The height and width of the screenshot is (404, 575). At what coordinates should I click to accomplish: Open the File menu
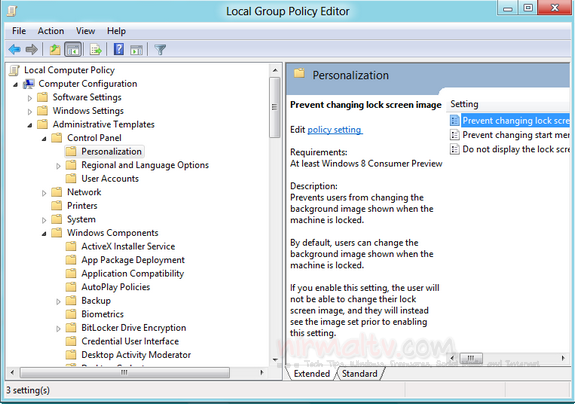(x=19, y=31)
